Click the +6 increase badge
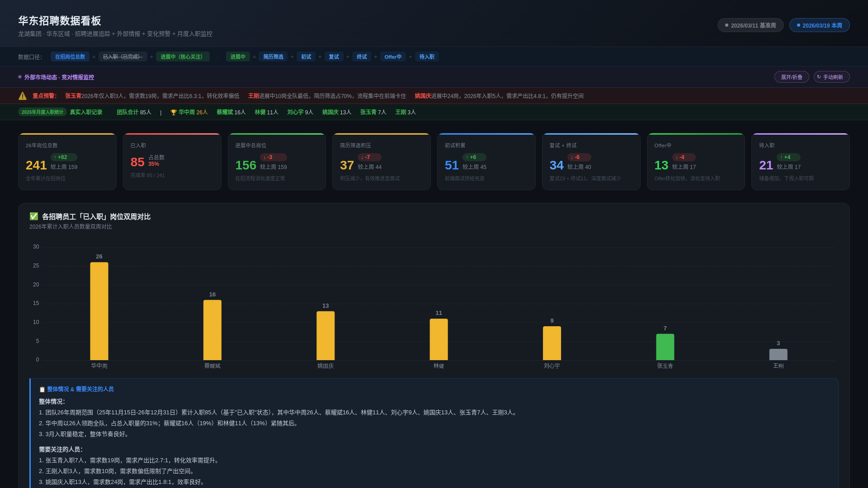The image size is (868, 488). tap(474, 157)
